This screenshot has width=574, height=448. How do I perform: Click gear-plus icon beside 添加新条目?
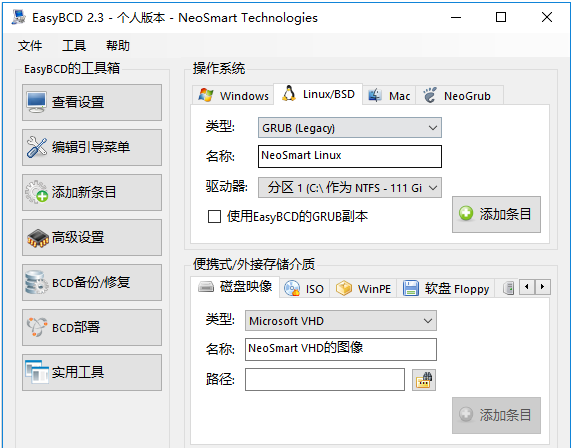coord(37,192)
